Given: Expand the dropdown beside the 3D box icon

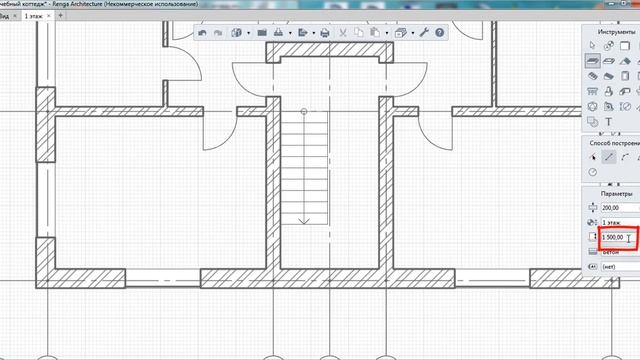Looking at the screenshot, I should (x=413, y=33).
